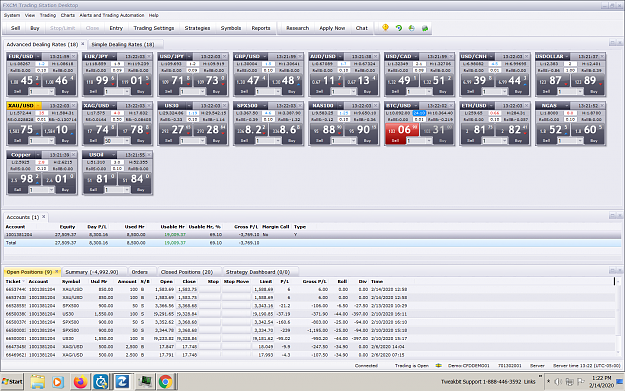Open the View menu
Viewport: 625px width, 391px height.
[x=30, y=15]
